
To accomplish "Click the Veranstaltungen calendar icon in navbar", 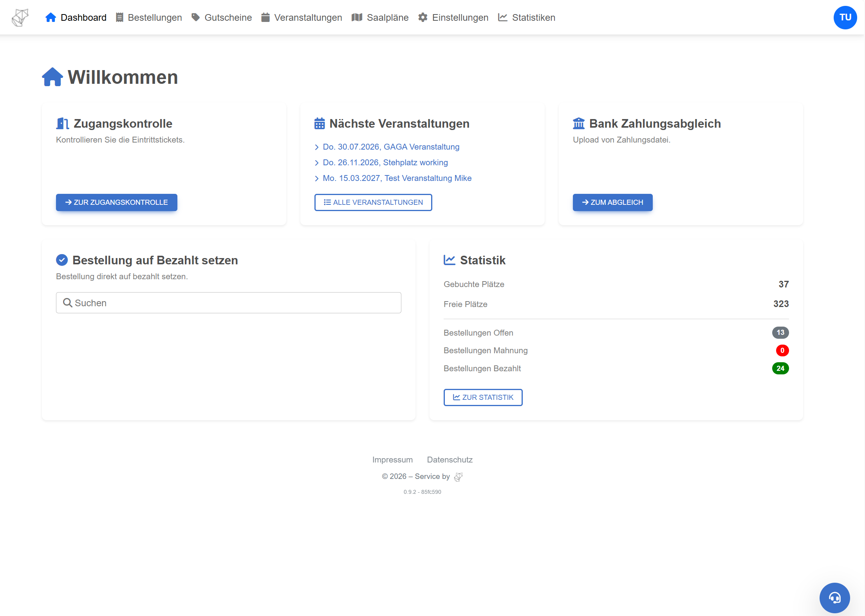I will 265,18.
